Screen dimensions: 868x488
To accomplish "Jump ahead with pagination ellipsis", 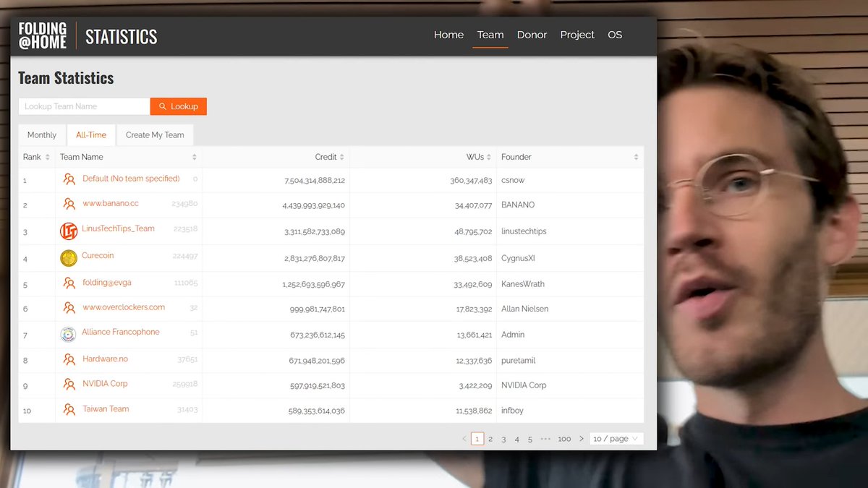I will click(545, 439).
